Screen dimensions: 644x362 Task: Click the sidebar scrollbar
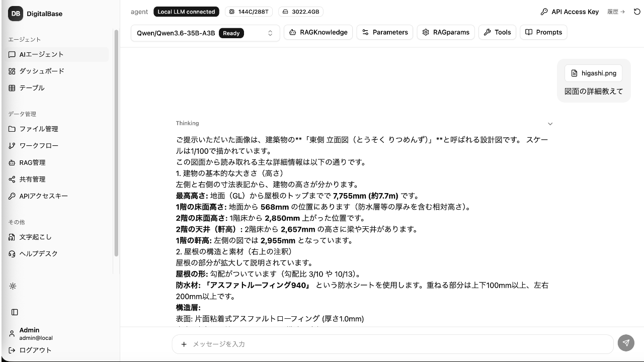[x=116, y=143]
